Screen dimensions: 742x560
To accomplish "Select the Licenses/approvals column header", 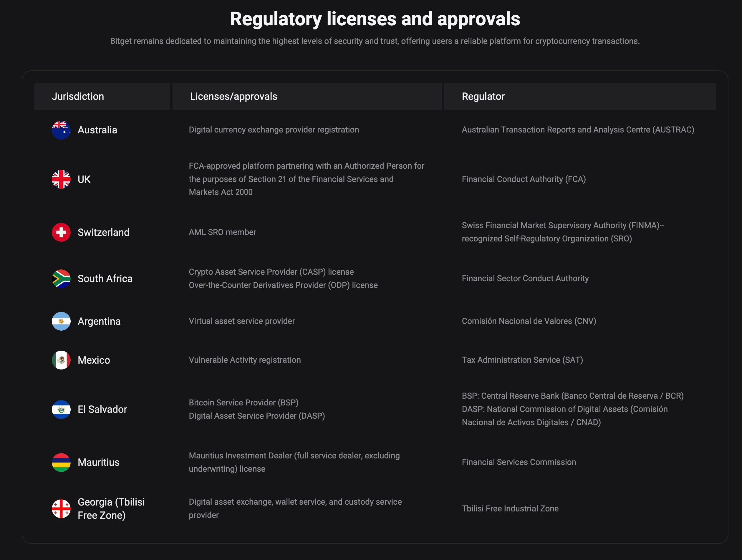I will 307,97.
